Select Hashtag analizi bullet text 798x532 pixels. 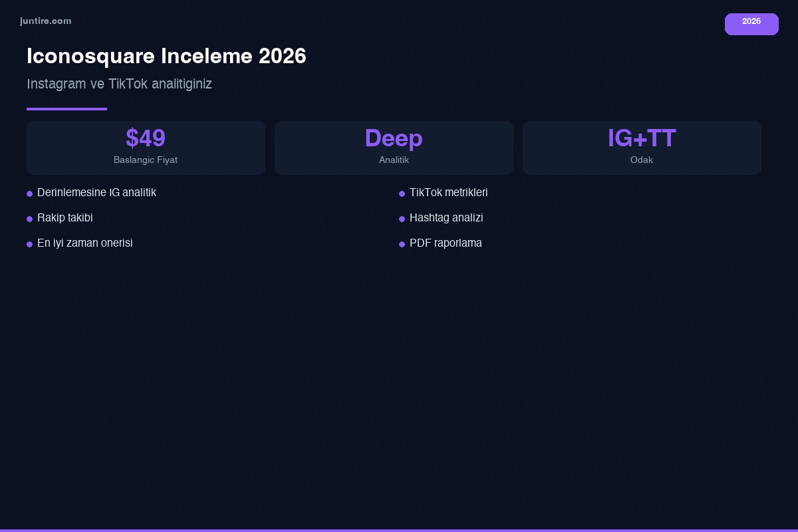(x=446, y=217)
